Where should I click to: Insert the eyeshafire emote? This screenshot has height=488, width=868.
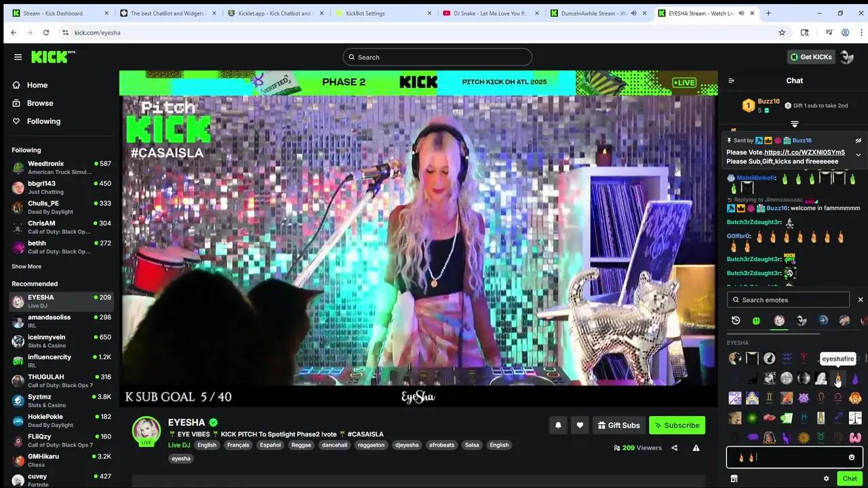(x=838, y=378)
